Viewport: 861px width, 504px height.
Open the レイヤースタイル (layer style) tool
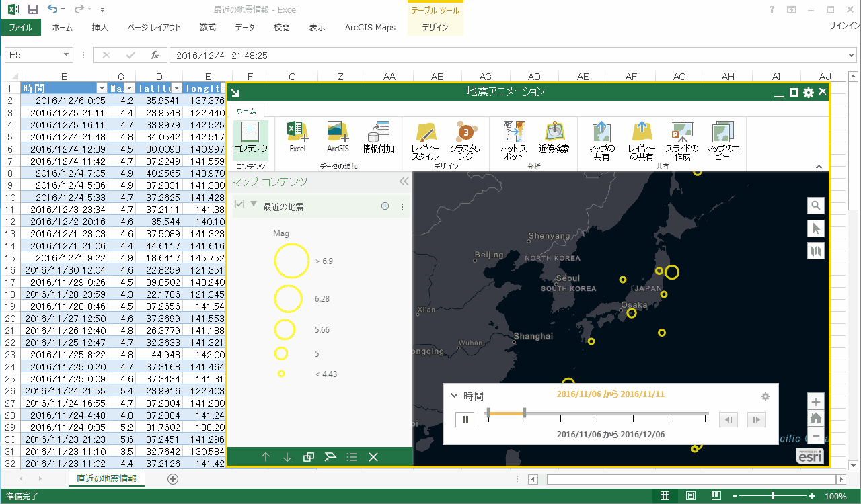(425, 142)
